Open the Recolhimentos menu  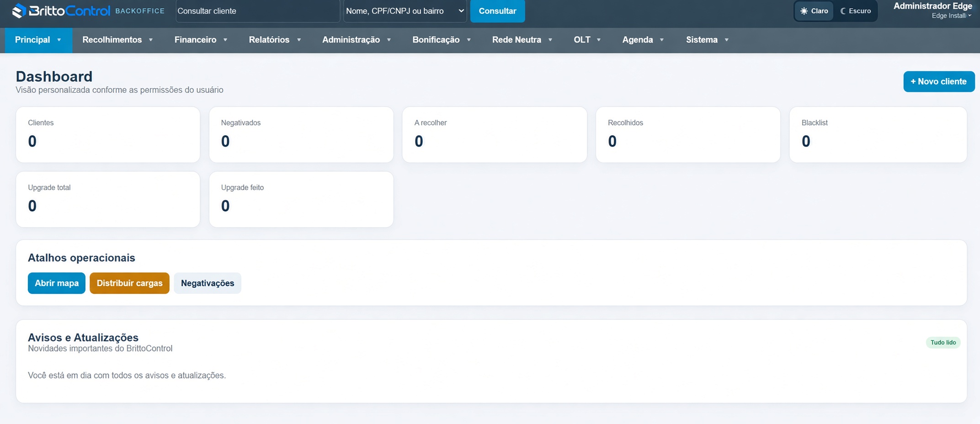(x=117, y=40)
